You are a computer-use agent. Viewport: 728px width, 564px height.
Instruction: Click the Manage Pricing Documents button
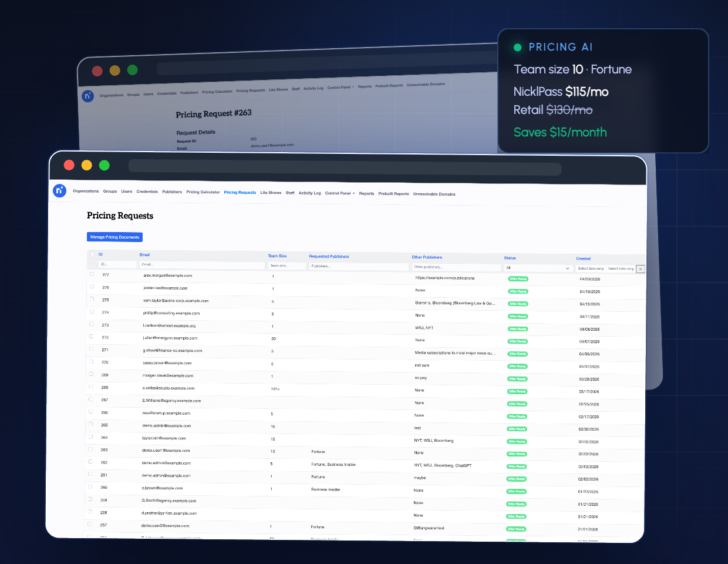click(114, 237)
